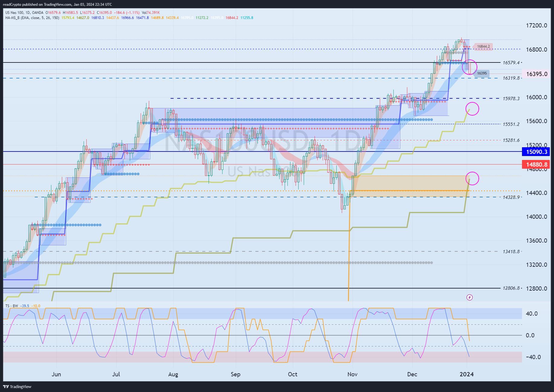Screen dimensions: 554x392
Task: Click the TS-BW value −10.0
Action: (x=36, y=306)
